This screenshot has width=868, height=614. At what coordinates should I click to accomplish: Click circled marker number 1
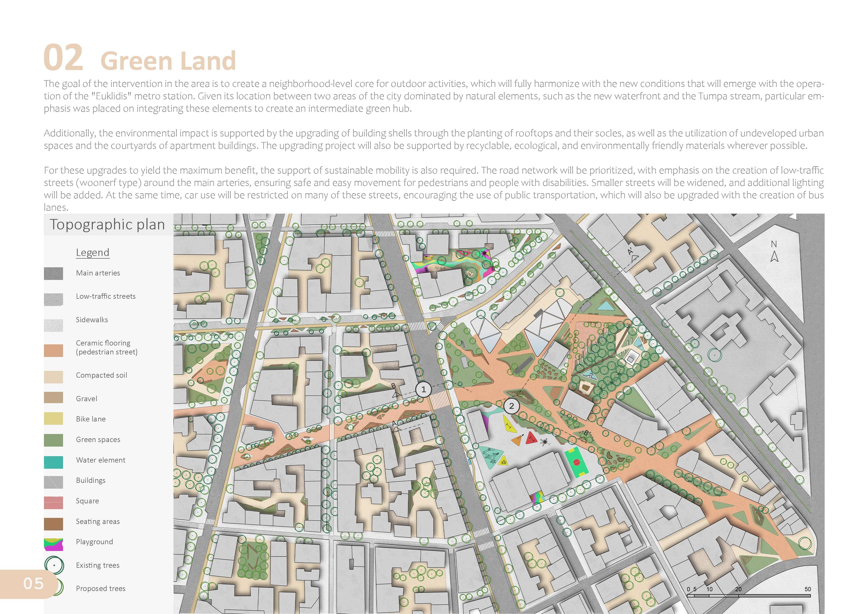[x=423, y=390]
